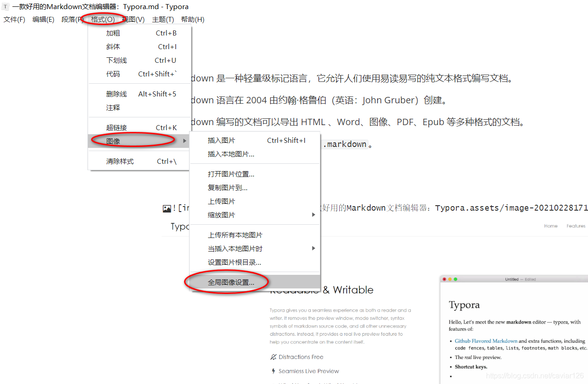Click the Home link in Typora webpage image
The image size is (588, 384).
coord(551,226)
